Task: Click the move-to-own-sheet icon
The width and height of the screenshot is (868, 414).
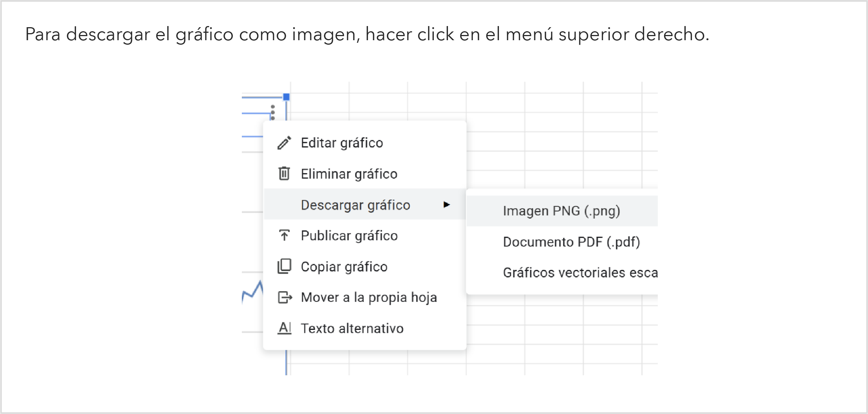Action: coord(285,297)
